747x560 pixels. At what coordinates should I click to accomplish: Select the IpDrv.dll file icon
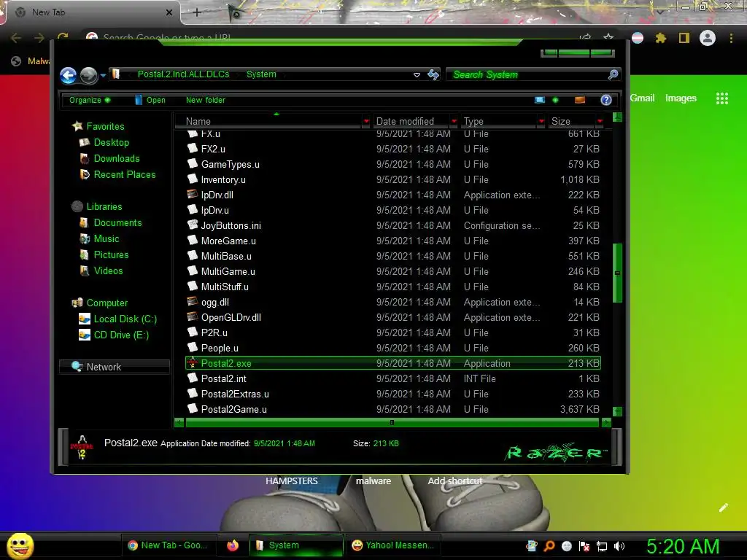click(193, 194)
